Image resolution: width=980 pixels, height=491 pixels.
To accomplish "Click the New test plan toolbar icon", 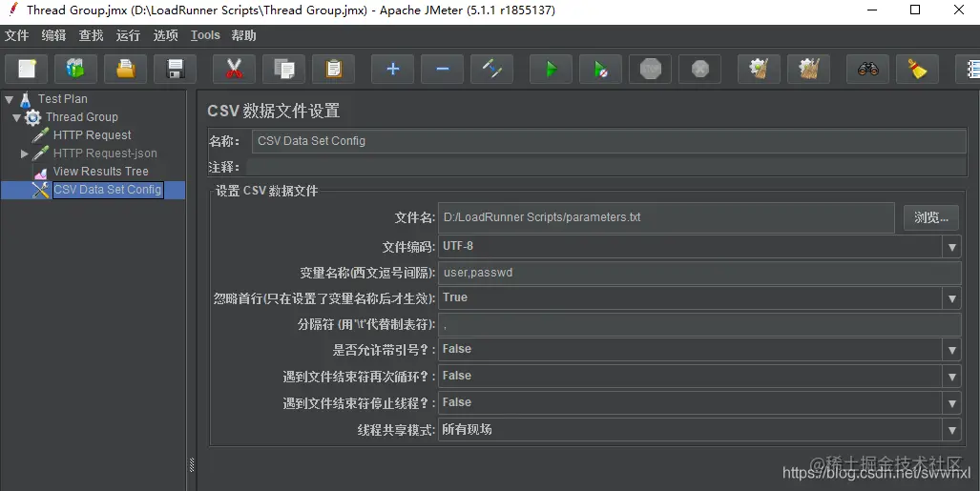I will [27, 69].
